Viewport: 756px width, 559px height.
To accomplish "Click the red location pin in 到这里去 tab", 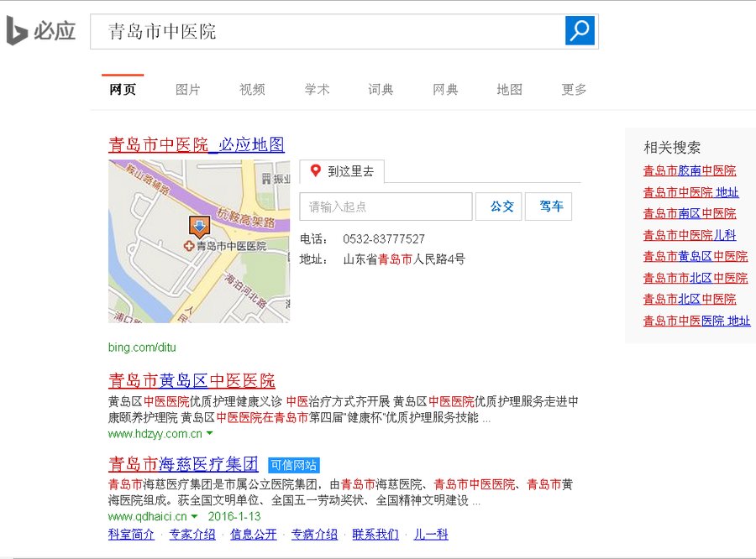I will pyautogui.click(x=316, y=171).
